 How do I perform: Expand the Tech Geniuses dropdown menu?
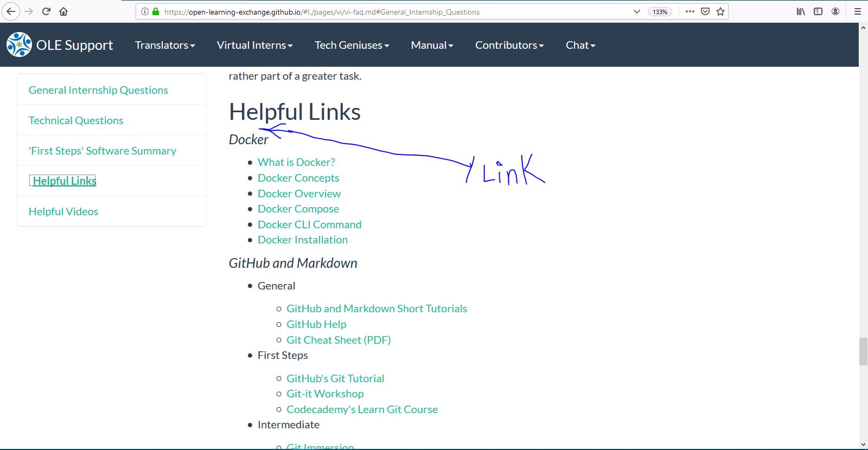click(352, 45)
